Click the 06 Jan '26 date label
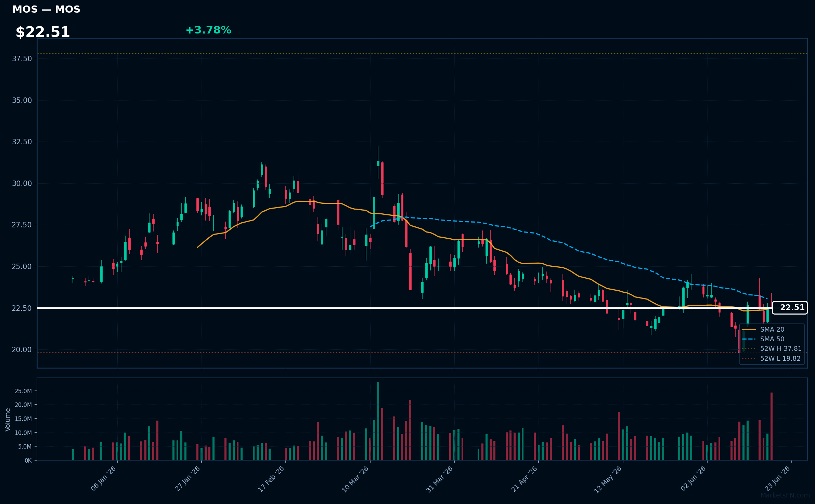 104,478
